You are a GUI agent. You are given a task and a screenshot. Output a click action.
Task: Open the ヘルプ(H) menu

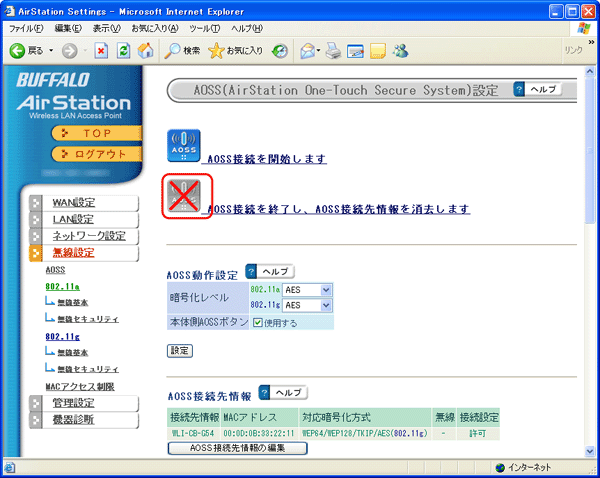point(247,28)
